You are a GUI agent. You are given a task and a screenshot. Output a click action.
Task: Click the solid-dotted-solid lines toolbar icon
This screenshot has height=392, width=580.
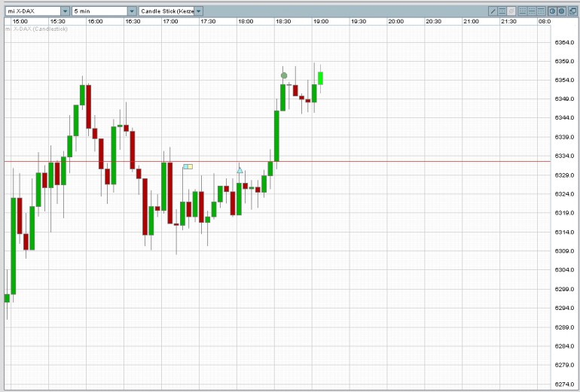502,11
